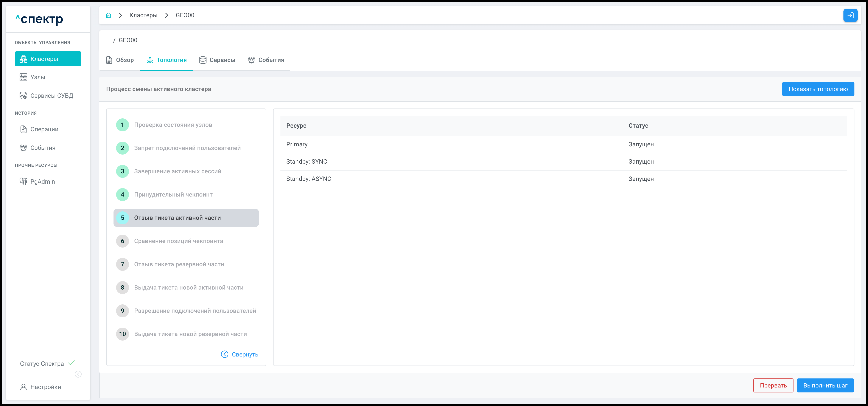Open the События tab in cluster view
Image resolution: width=868 pixels, height=406 pixels.
pyautogui.click(x=266, y=60)
